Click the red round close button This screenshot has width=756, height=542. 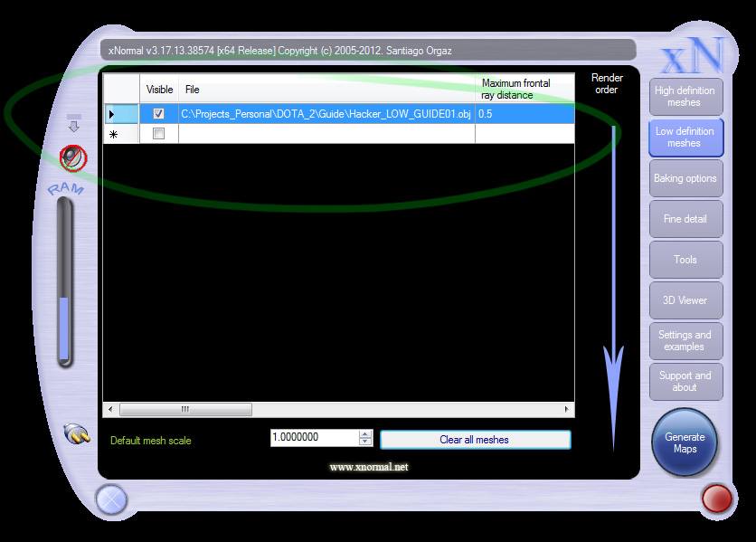click(717, 499)
